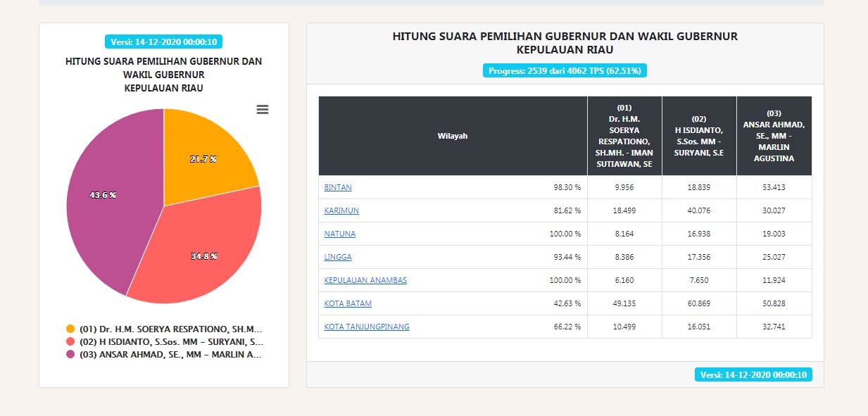Image resolution: width=868 pixels, height=416 pixels.
Task: Select the Wilayah column header
Action: [452, 136]
